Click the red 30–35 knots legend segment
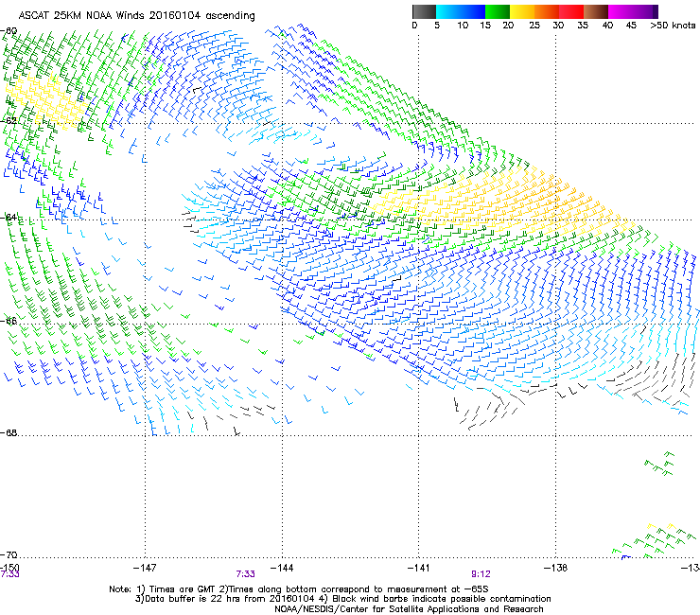This screenshot has width=700, height=615. click(571, 11)
